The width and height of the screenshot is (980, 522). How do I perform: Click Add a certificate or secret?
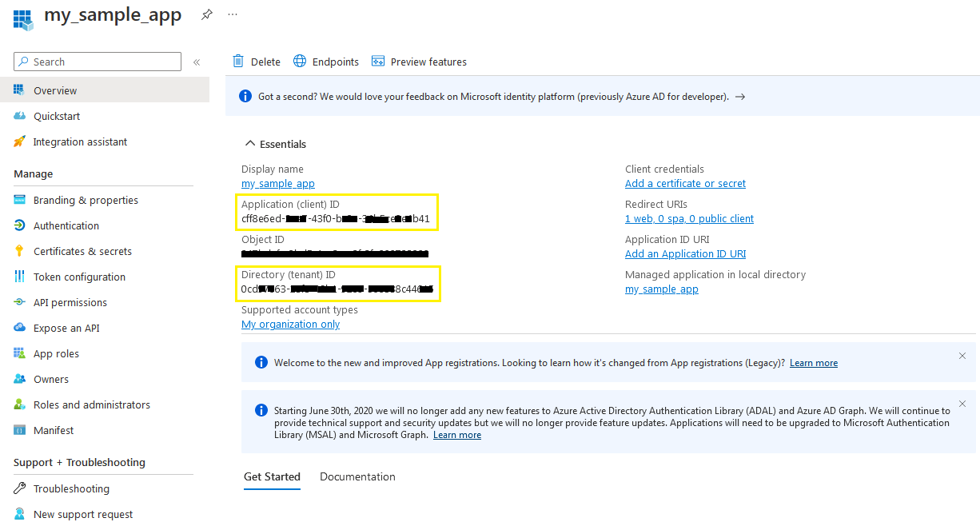coord(685,183)
